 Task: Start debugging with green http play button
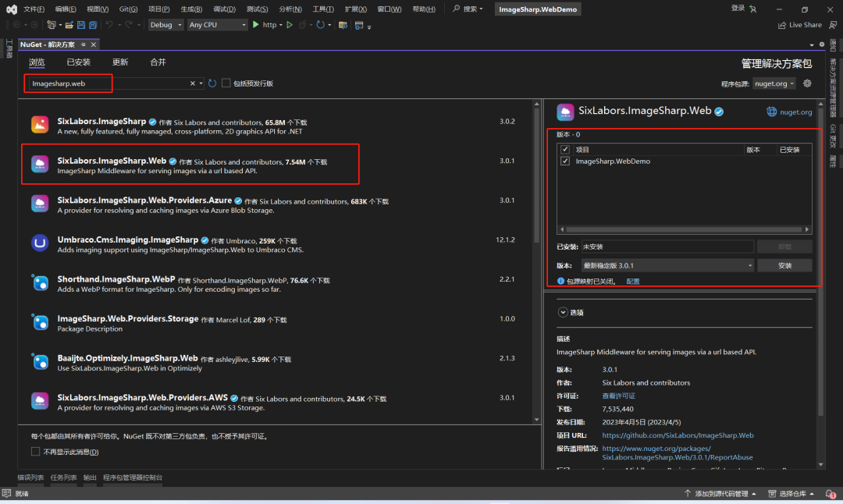256,25
